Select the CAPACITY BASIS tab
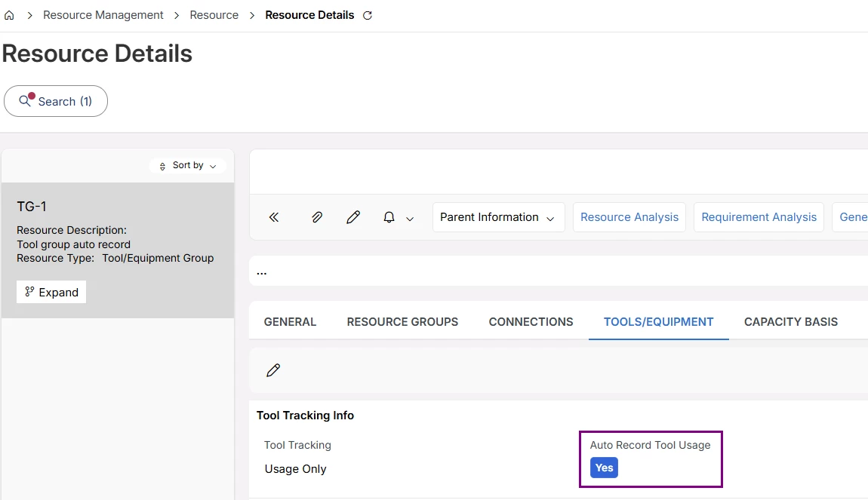 pos(790,322)
